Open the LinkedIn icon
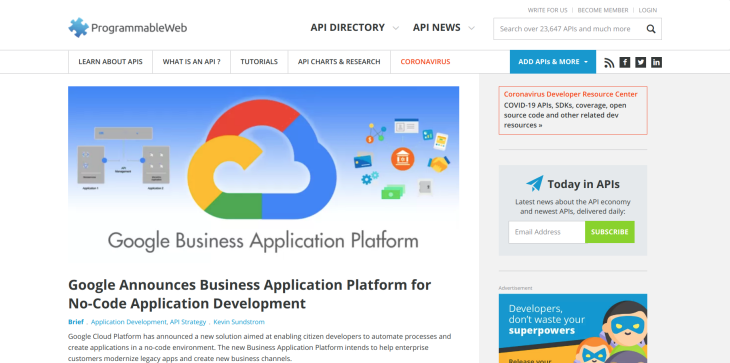Image resolution: width=730 pixels, height=363 pixels. pos(656,62)
